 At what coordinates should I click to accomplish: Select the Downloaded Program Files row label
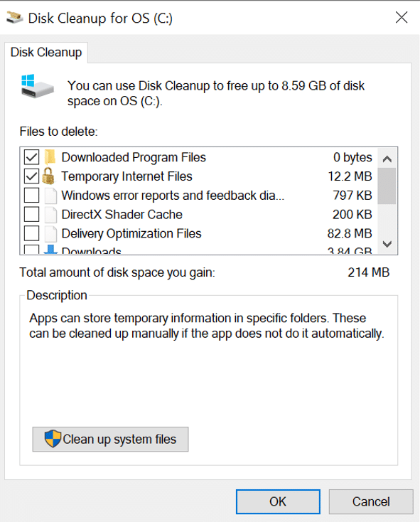(x=134, y=157)
